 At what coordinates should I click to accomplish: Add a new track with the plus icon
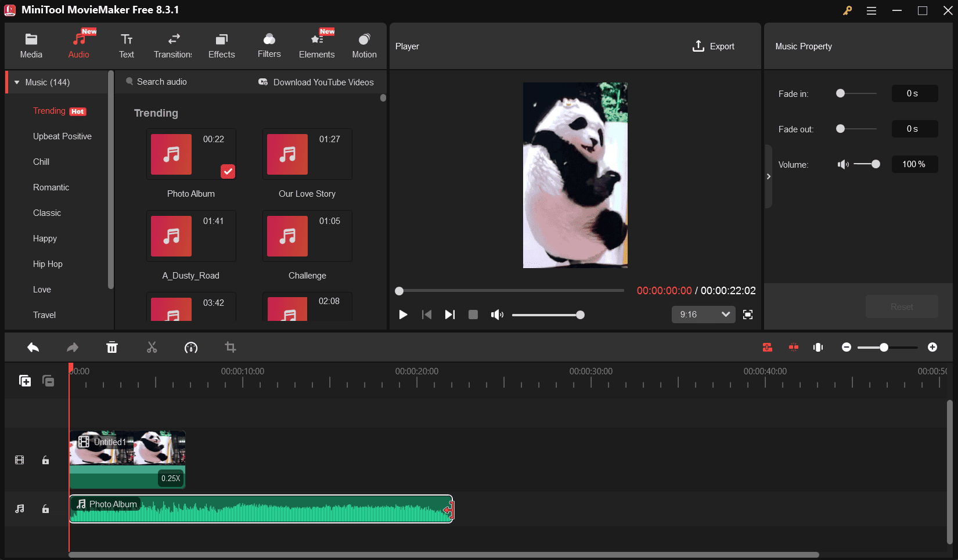pyautogui.click(x=25, y=380)
